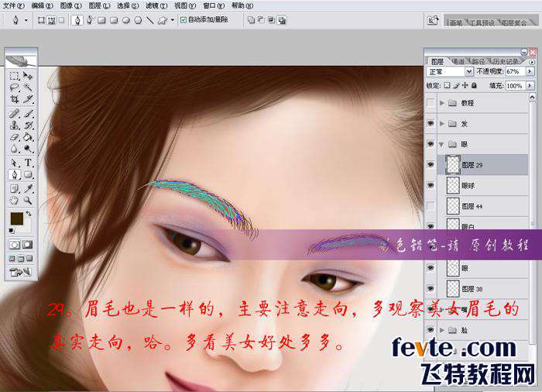Reset default colors icon
542x392 pixels.
[x=12, y=230]
